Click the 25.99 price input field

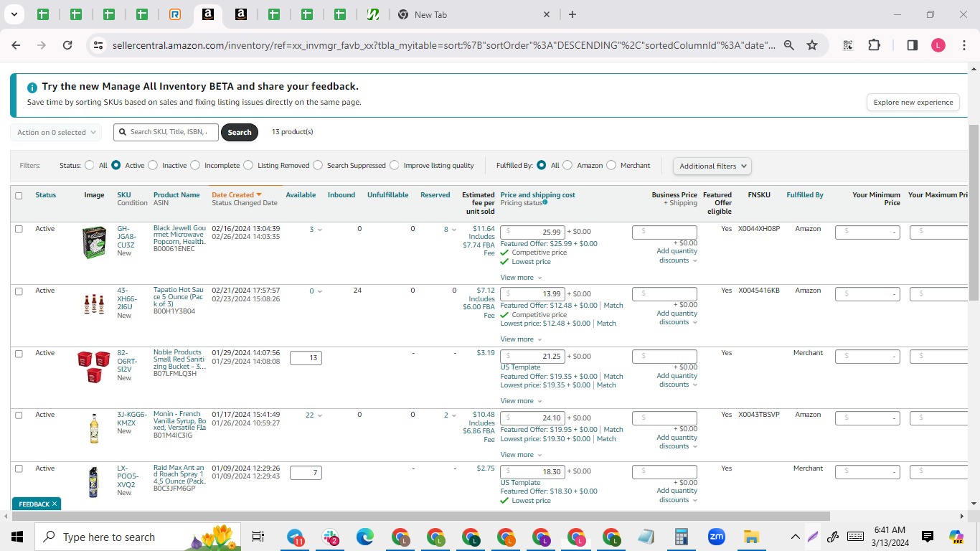532,232
